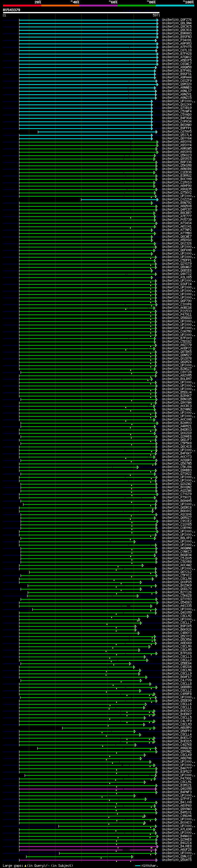Click the UniRef100_C6TLI8 label

[177, 50]
